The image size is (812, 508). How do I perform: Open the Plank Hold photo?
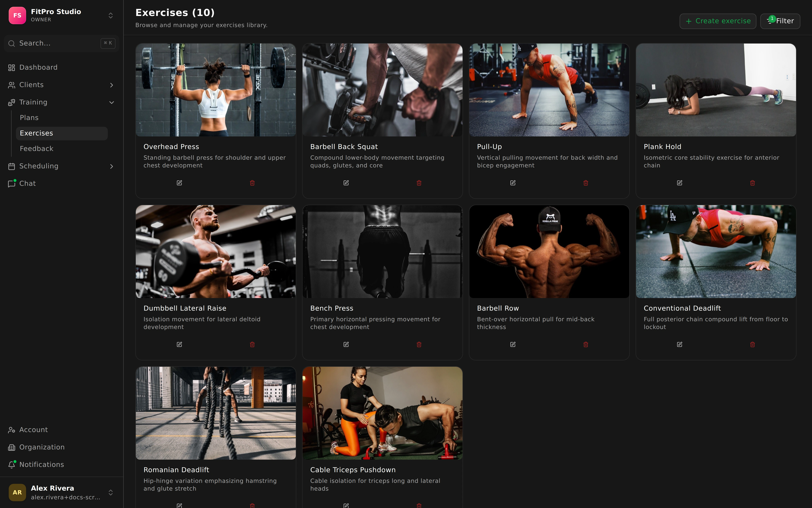(716, 90)
